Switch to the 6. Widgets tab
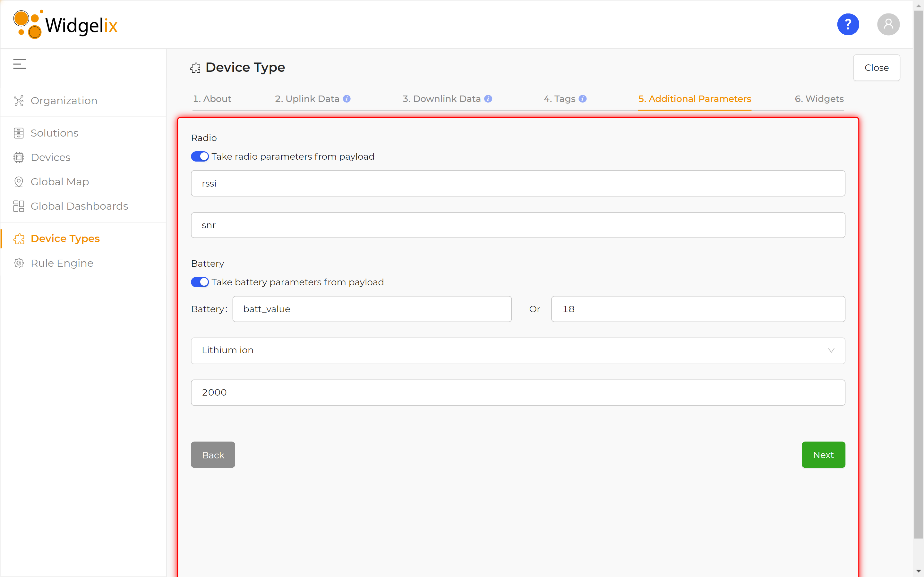 [819, 99]
